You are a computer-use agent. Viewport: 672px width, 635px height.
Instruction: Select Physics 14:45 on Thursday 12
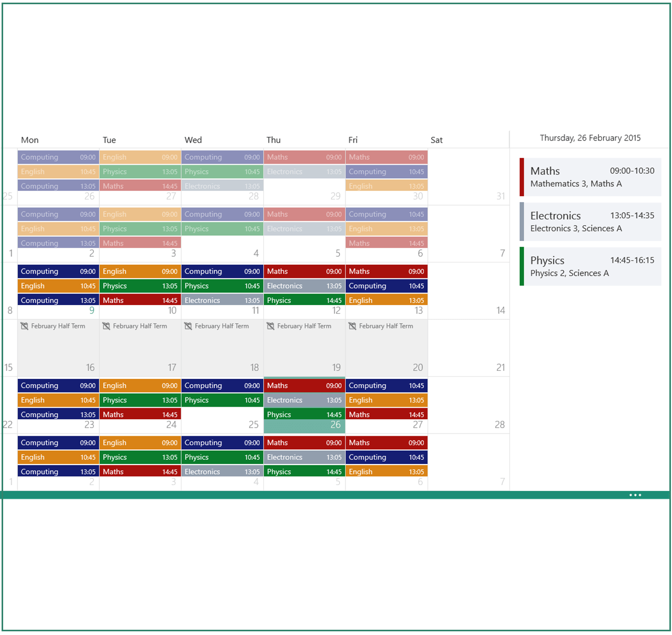point(304,300)
